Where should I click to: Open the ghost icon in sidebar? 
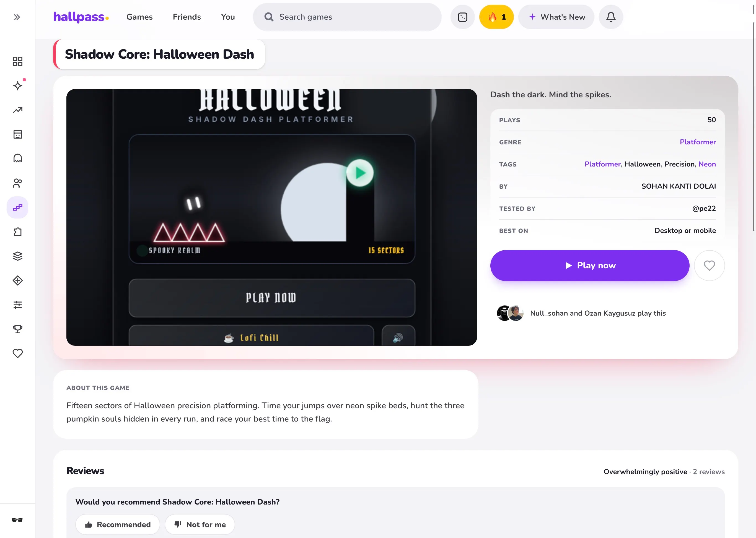coord(17,158)
